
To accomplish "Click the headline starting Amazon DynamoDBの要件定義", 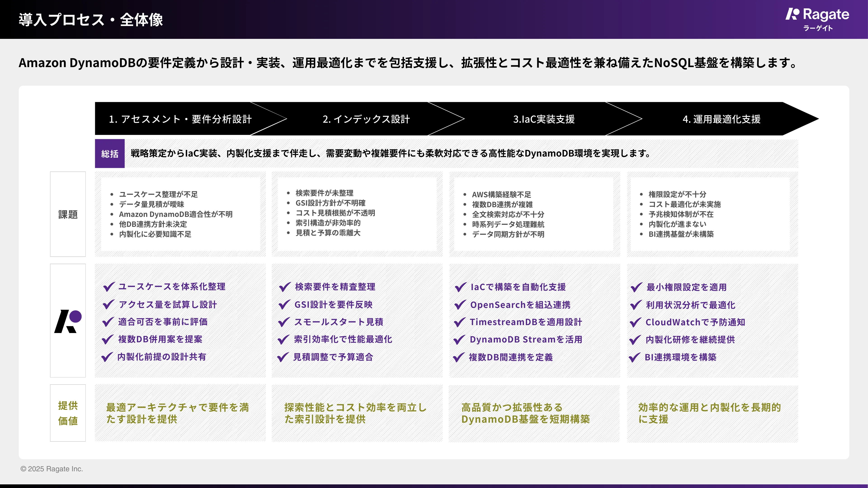I will [x=408, y=63].
